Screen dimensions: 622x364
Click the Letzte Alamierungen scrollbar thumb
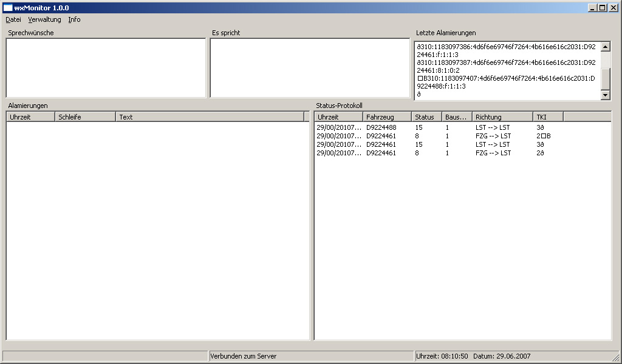coord(605,78)
